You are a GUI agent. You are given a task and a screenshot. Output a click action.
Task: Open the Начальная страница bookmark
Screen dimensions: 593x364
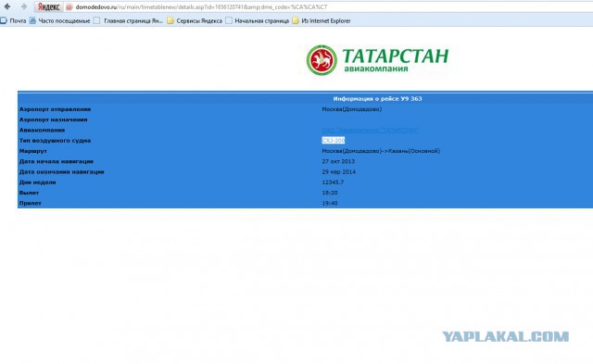258,20
